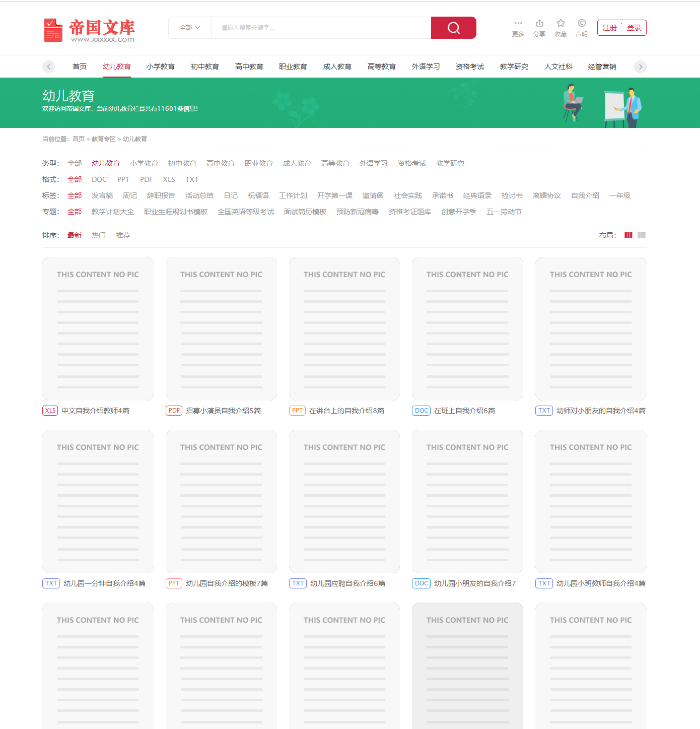
Task: Open the 全部 search category dropdown
Action: (190, 28)
